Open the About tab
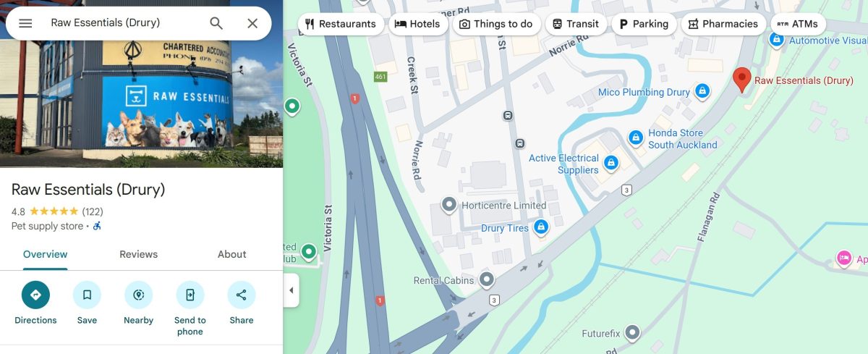Viewport: 868px width, 354px height. pyautogui.click(x=231, y=254)
